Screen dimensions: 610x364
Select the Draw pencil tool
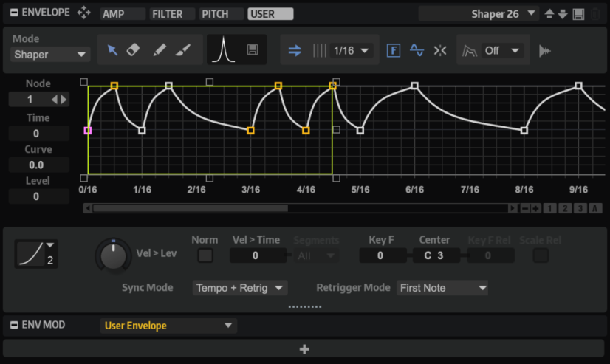coord(159,50)
